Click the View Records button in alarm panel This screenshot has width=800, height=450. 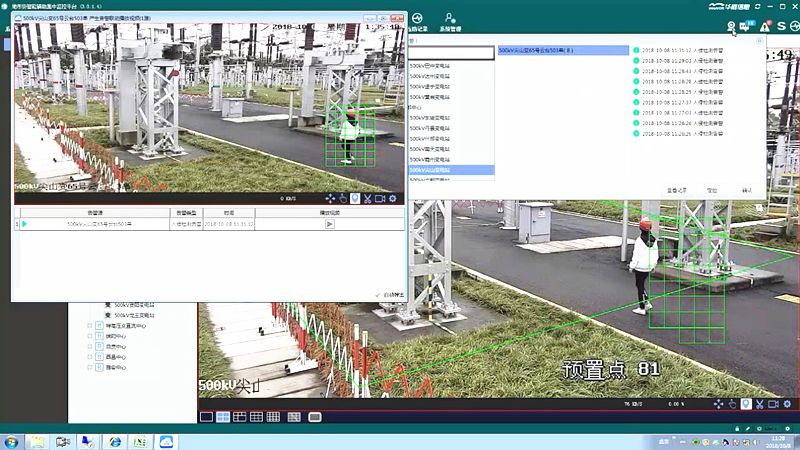(x=678, y=188)
